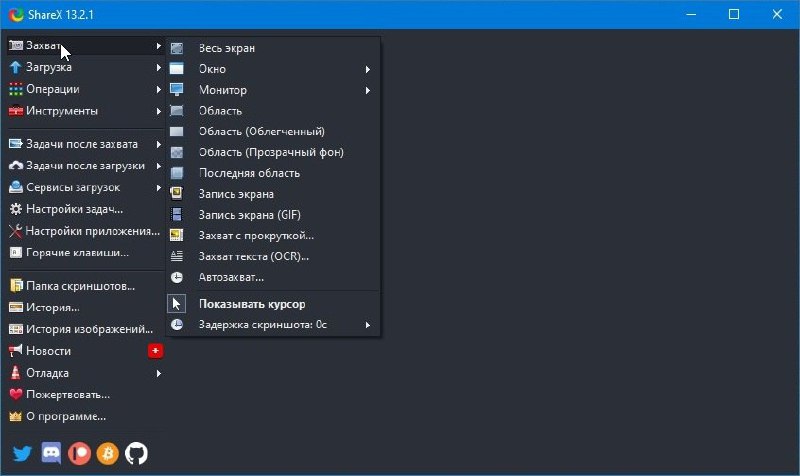Click the gear icon of Настройки задач
The height and width of the screenshot is (476, 800).
point(16,209)
